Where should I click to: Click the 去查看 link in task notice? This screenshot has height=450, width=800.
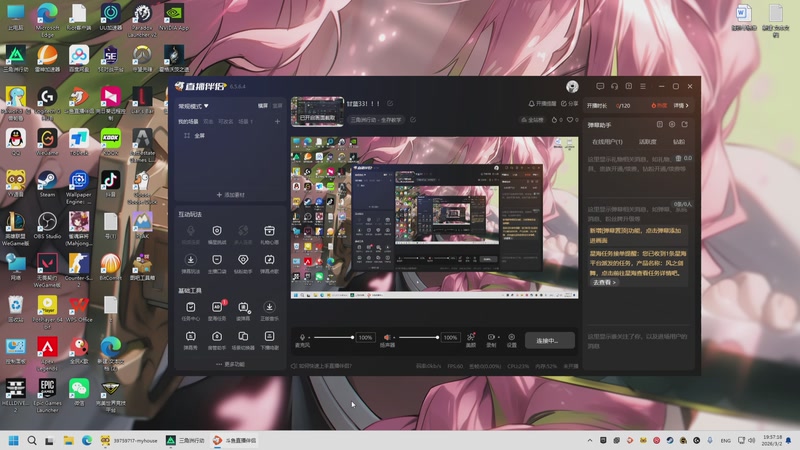coord(604,282)
